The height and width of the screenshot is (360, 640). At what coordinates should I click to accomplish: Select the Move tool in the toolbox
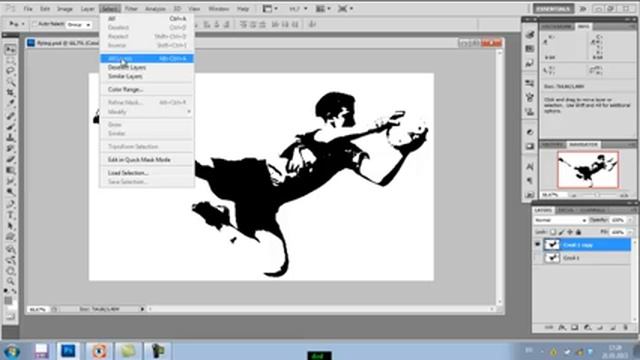(x=10, y=49)
